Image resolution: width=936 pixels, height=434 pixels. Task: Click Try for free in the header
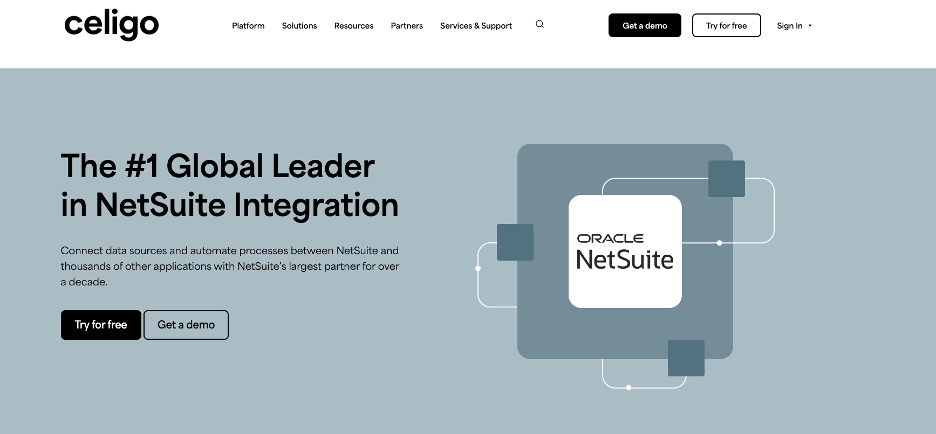click(726, 26)
